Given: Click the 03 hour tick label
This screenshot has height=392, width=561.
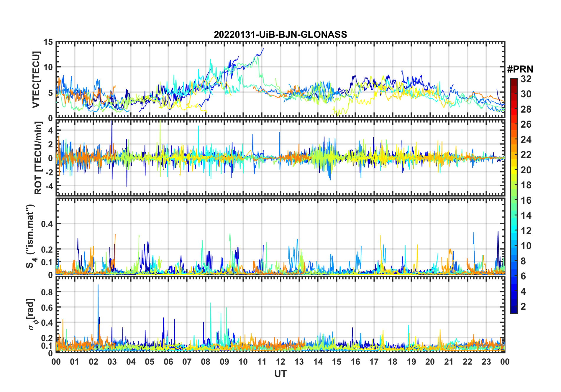Looking at the screenshot, I should 112,362.
